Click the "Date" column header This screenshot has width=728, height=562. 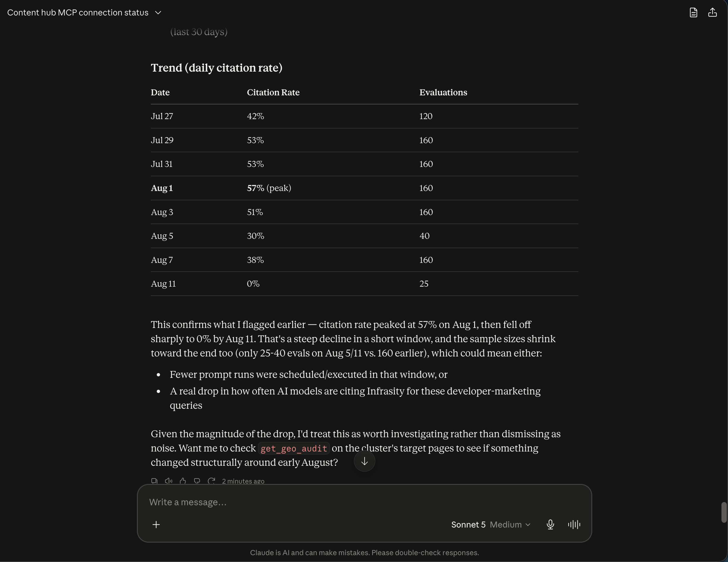[x=160, y=92]
